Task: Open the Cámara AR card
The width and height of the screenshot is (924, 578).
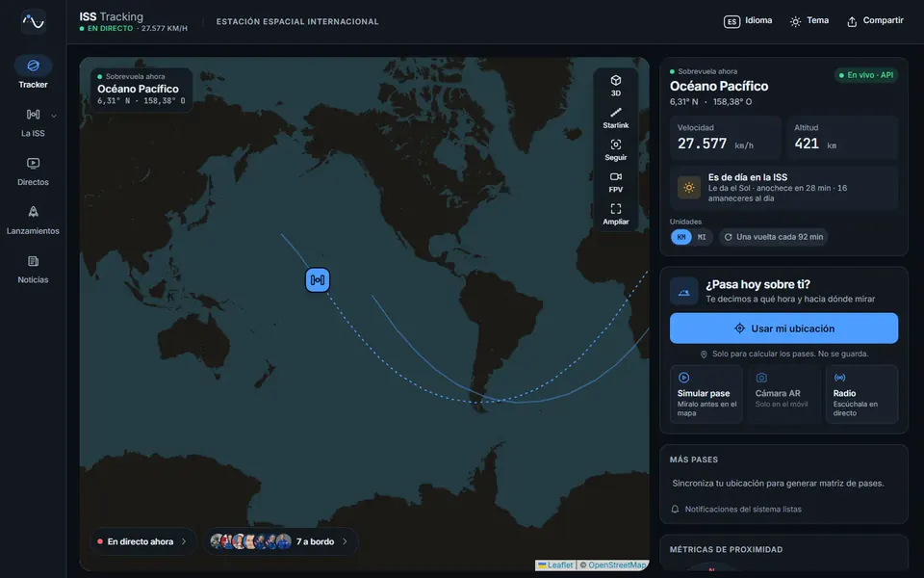Action: [783, 395]
